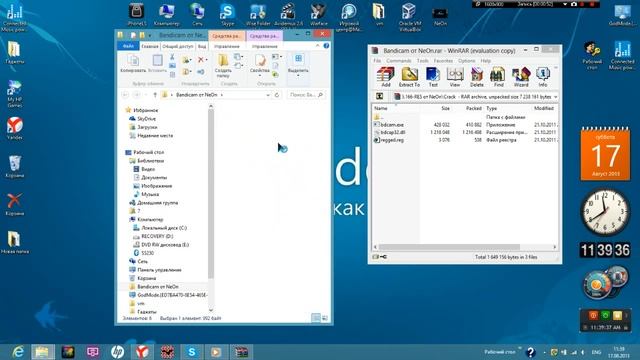This screenshot has width=640, height=360.
Task: Switch to the Вид ribbon tab
Action: tap(202, 47)
